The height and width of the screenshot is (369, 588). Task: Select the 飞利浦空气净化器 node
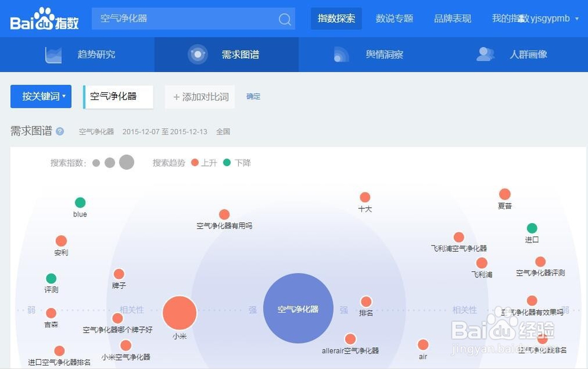pos(459,237)
